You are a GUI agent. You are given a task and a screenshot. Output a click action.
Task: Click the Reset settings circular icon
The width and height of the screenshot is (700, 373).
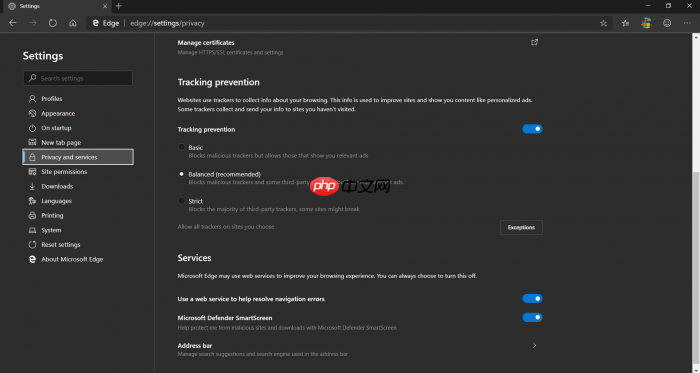tap(32, 245)
